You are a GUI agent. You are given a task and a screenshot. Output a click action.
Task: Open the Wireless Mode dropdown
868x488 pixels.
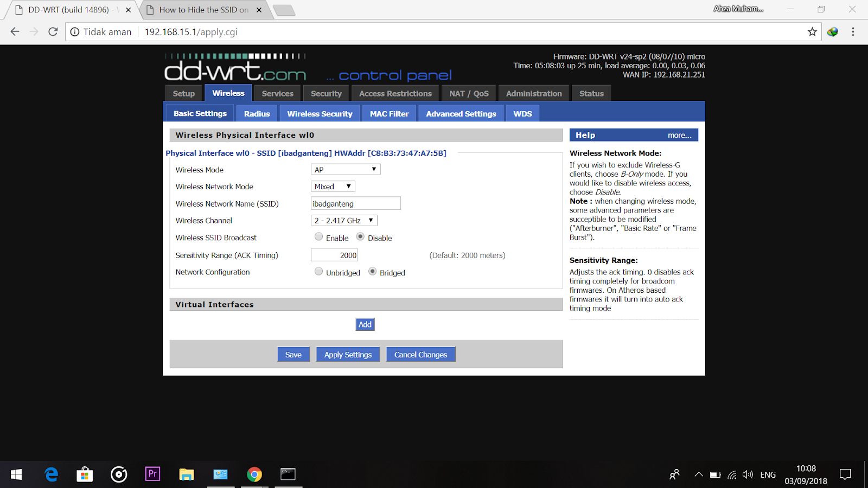coord(345,169)
